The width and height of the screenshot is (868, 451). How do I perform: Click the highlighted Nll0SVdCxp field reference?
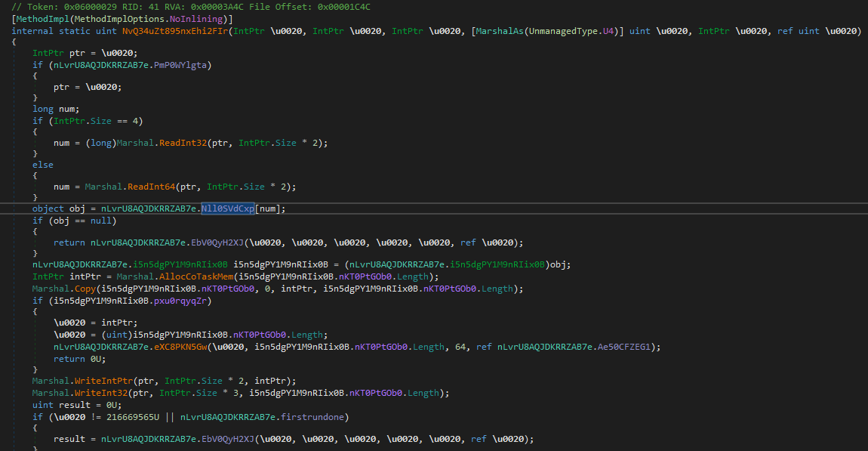228,209
